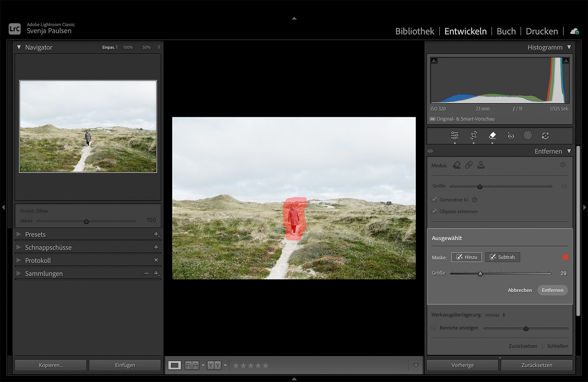Click Abbrechen to cancel selection
This screenshot has height=382, width=588.
click(520, 290)
